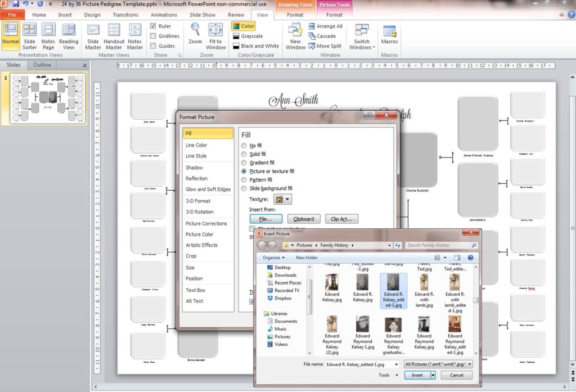Click Move Split
Viewport: 576px width, 392px height.
[325, 46]
